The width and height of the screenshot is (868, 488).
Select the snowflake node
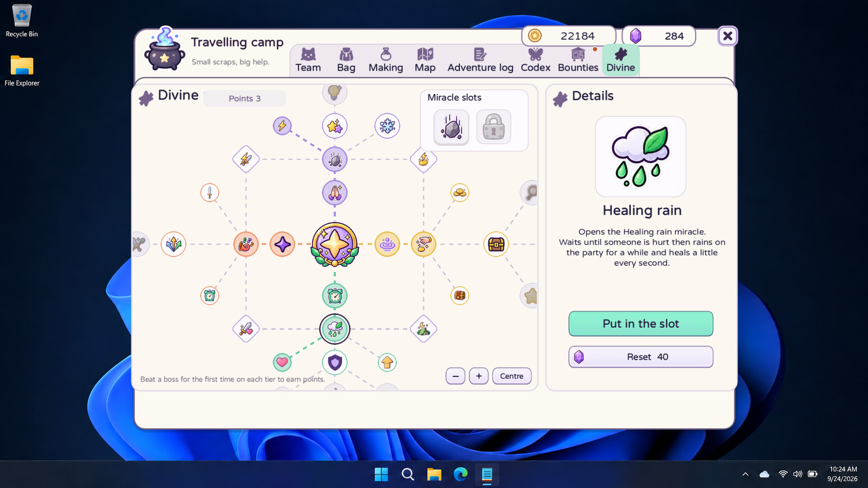click(x=387, y=126)
